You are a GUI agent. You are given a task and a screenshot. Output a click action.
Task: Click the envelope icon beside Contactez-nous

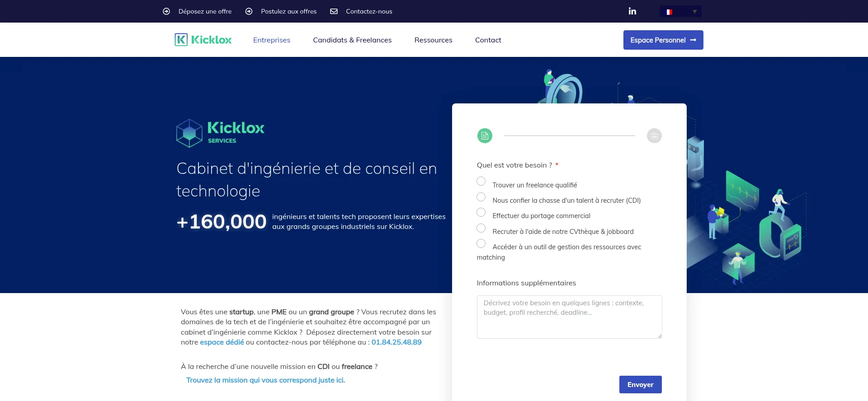tap(334, 11)
